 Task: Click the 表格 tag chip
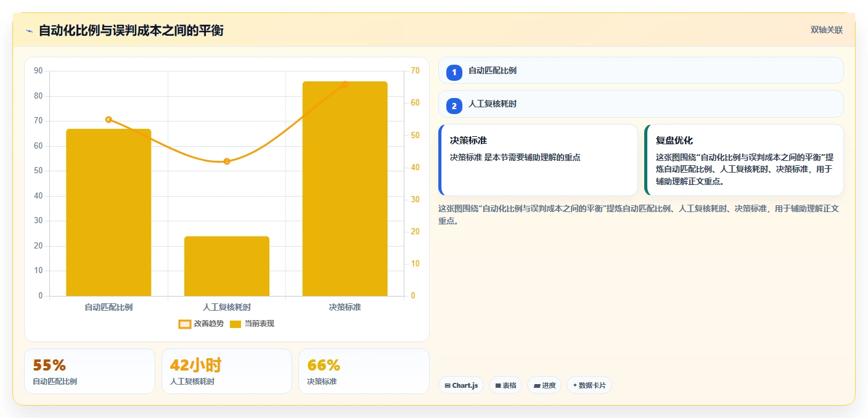click(506, 385)
